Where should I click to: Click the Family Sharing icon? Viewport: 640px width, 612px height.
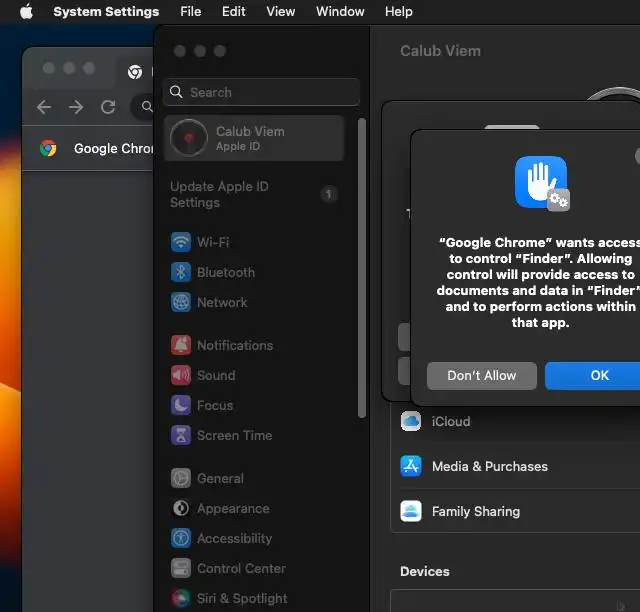click(x=411, y=511)
